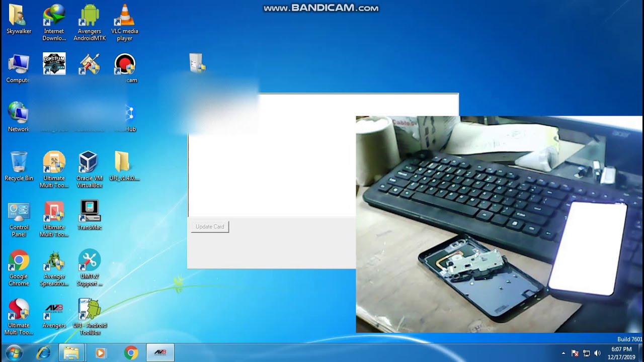
Task: Open the Bandicam desktop shortcut
Action: tap(125, 68)
